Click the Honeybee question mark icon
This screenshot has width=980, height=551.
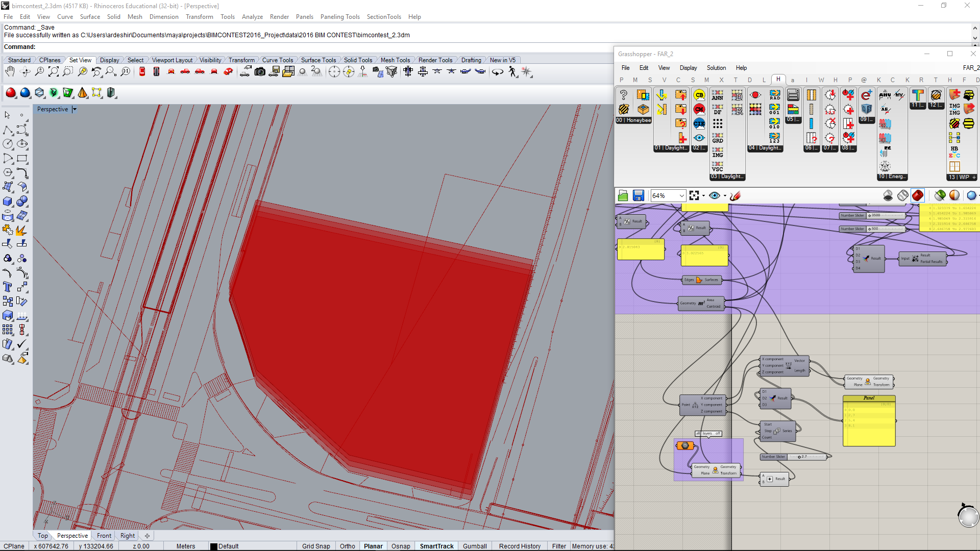point(623,95)
